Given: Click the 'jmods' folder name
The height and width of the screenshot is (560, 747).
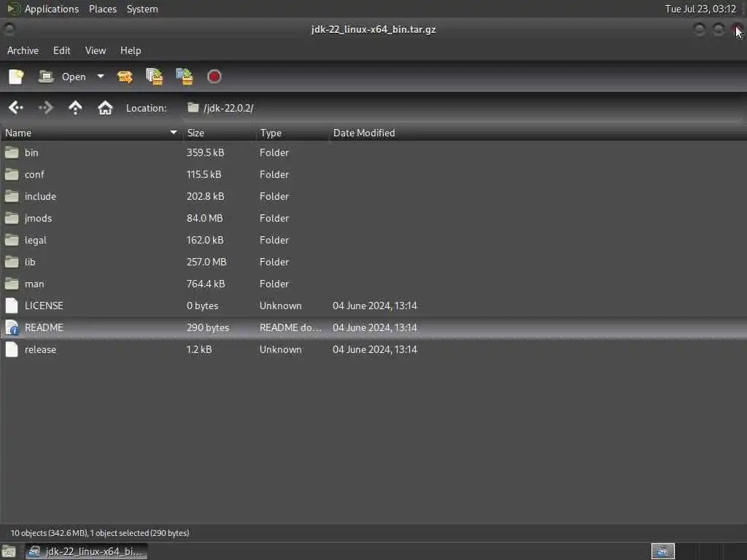Looking at the screenshot, I should pyautogui.click(x=38, y=218).
